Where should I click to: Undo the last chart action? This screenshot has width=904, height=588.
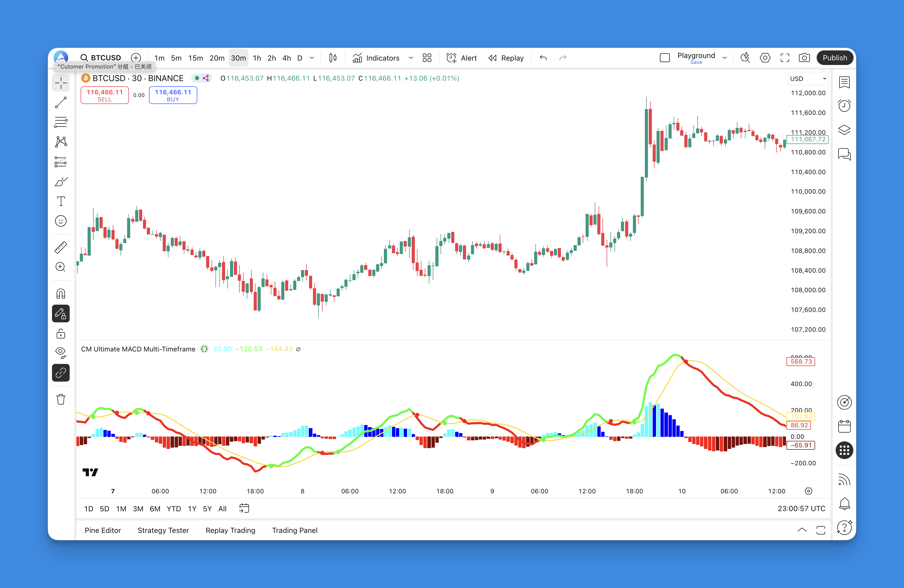[543, 58]
